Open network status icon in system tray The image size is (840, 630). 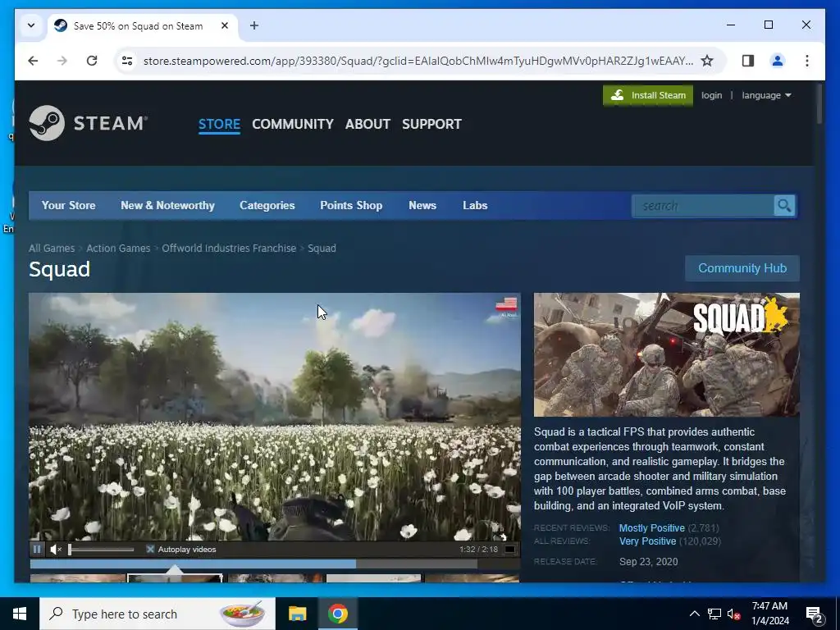pyautogui.click(x=714, y=614)
